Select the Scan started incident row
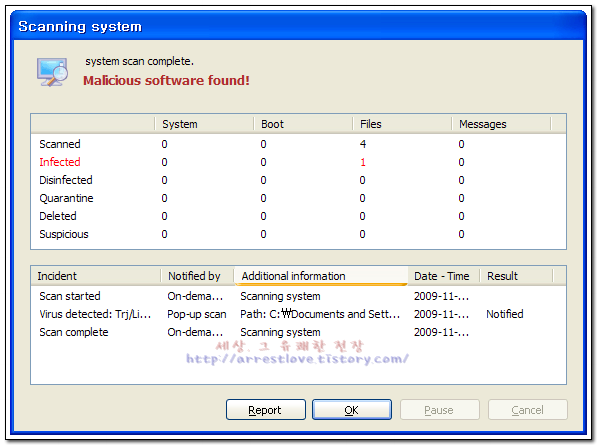Screen dimensions: 597x445 [298, 296]
